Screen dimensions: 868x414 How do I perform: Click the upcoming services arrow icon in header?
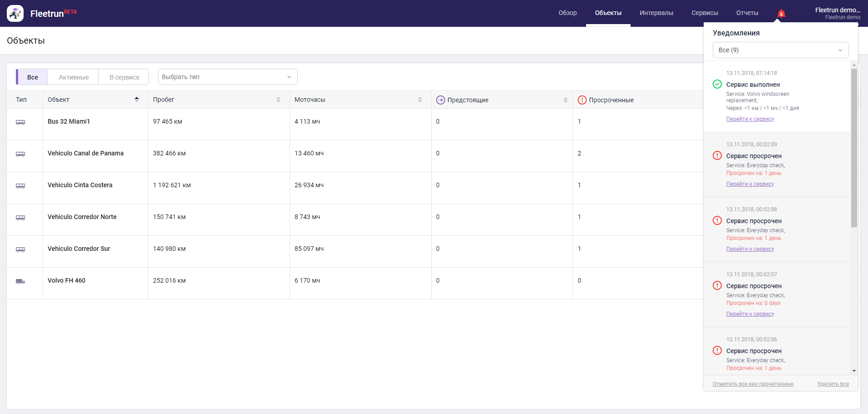pyautogui.click(x=440, y=100)
